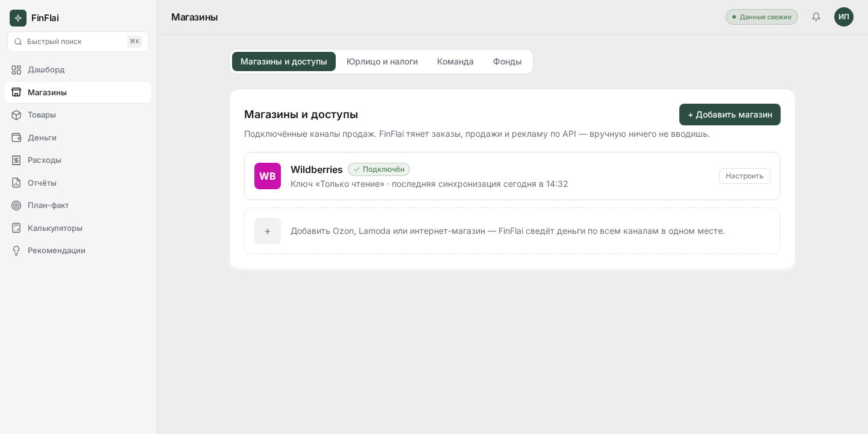Click the Рекомендации lightbulb icon in sidebar

point(16,251)
